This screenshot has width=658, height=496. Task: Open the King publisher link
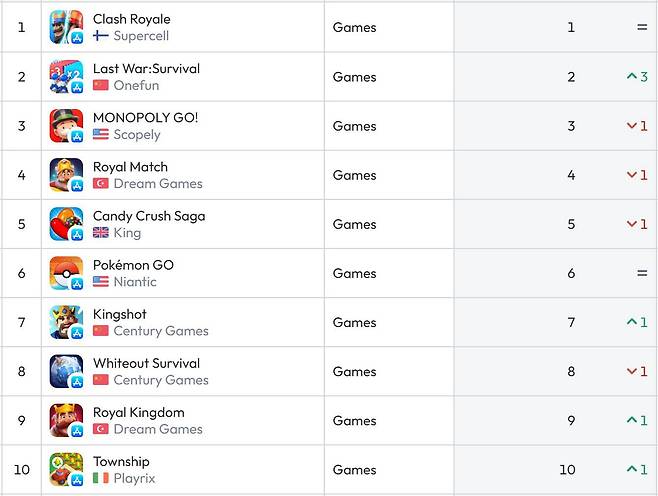127,233
